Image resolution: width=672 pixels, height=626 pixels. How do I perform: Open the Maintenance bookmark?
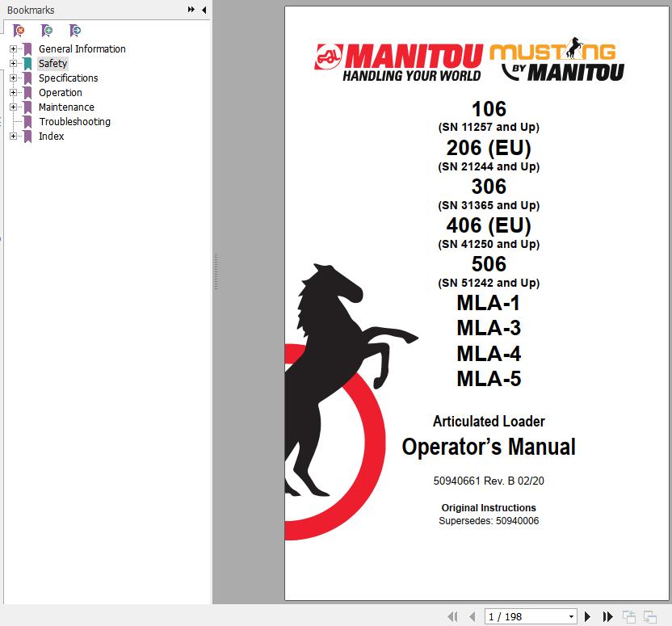pos(66,107)
